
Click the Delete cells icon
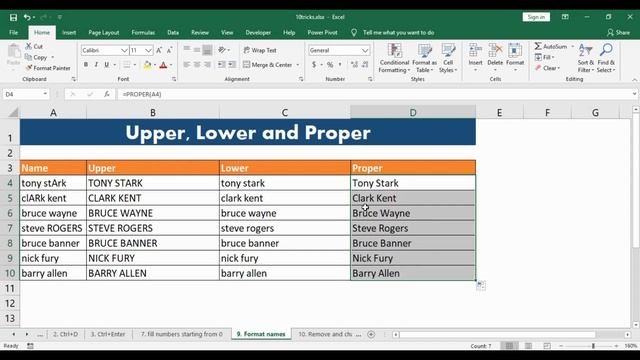tap(495, 50)
